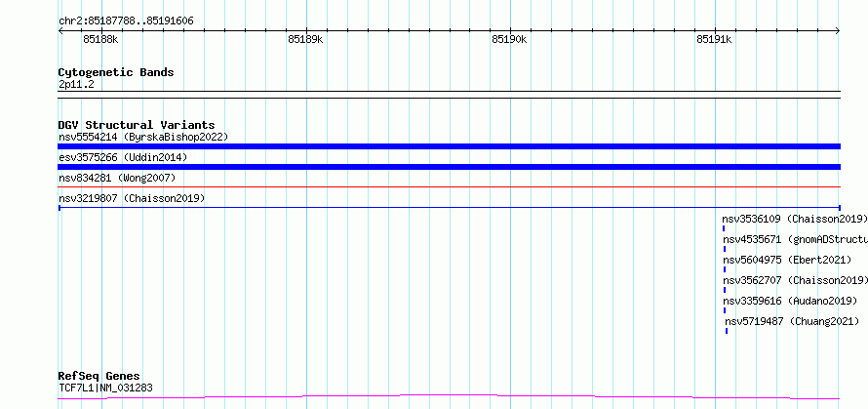868x409 pixels.
Task: Select the thin blue nsv3219807 variant line
Action: tap(449, 208)
